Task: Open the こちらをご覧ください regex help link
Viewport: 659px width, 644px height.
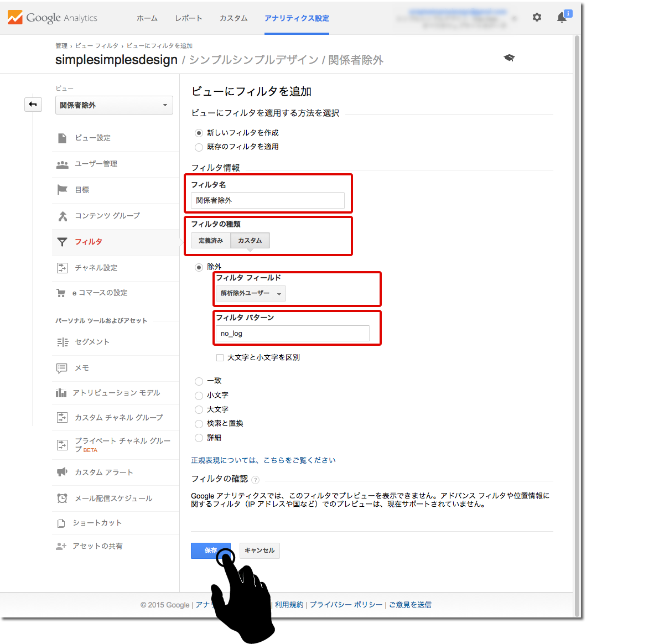Action: coord(299,460)
